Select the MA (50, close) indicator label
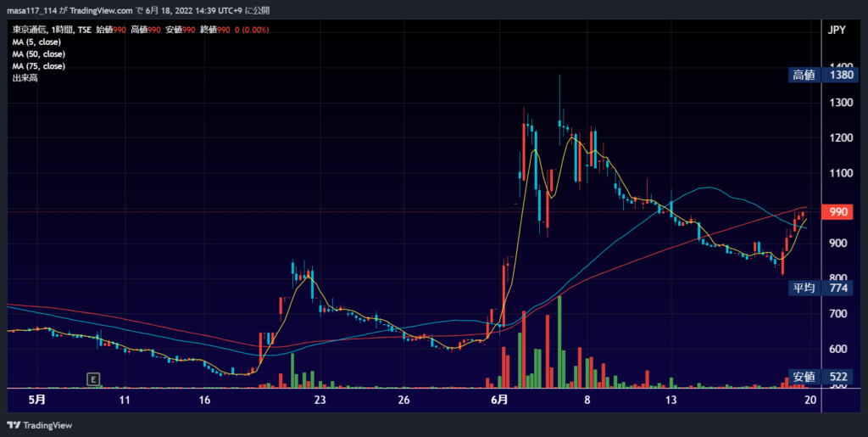The height and width of the screenshot is (437, 868). pos(39,54)
